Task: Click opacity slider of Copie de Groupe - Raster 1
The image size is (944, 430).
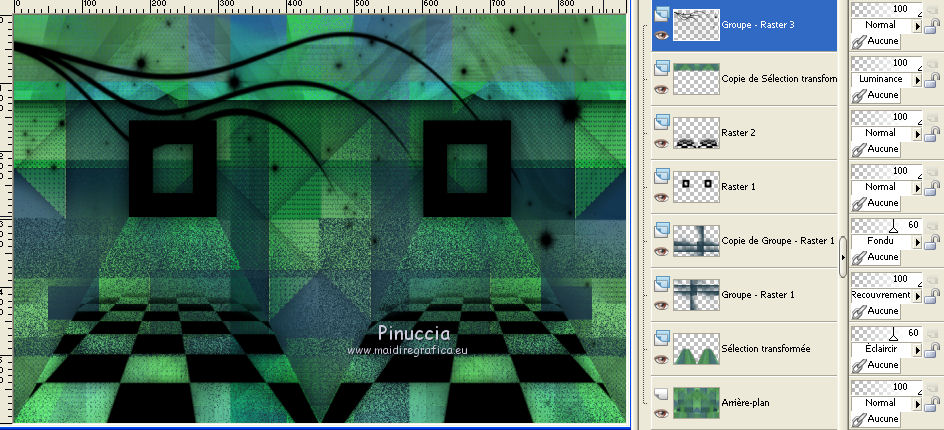Action: coord(886,225)
